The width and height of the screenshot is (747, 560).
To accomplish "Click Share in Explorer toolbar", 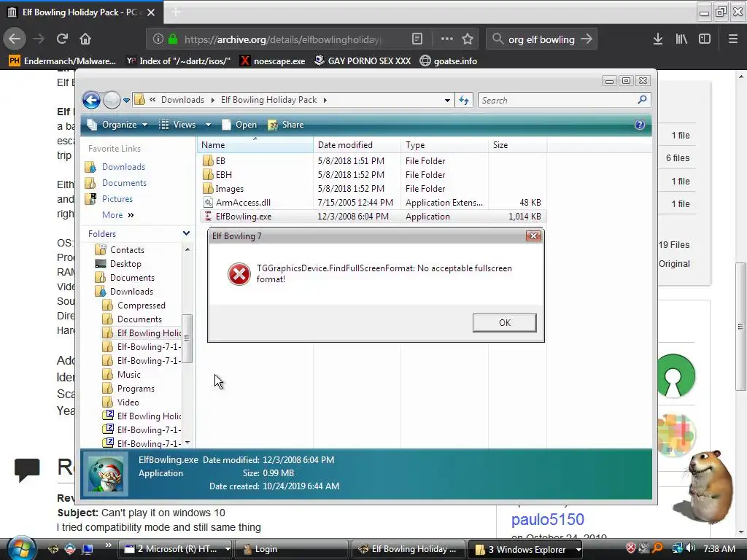I will point(286,125).
